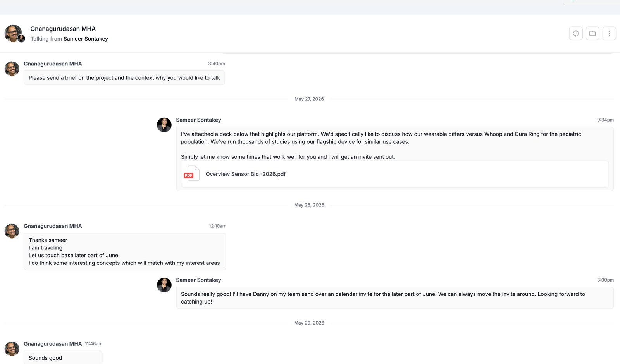Screen dimensions: 620x364
Task: Click the 3:40pm timestamp
Action: pyautogui.click(x=216, y=64)
